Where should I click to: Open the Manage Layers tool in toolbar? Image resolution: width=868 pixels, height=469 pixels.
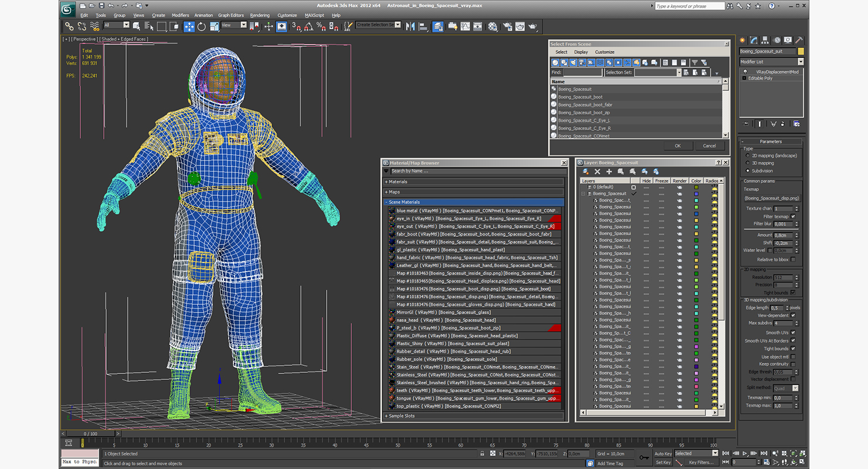pos(438,26)
